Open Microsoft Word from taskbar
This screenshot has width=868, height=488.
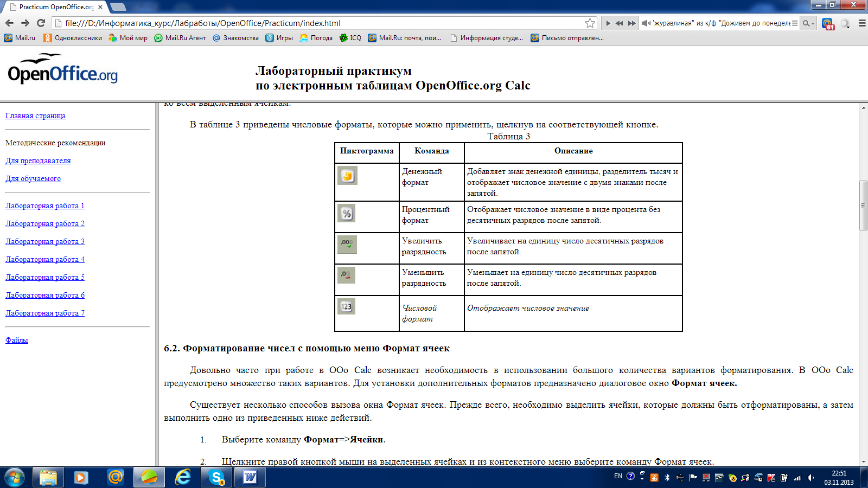(x=250, y=477)
